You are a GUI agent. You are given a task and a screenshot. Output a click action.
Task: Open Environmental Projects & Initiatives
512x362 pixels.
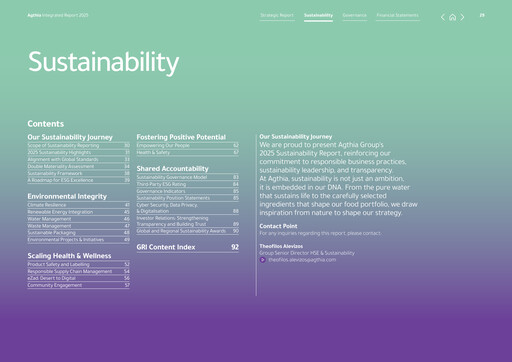(x=79, y=240)
